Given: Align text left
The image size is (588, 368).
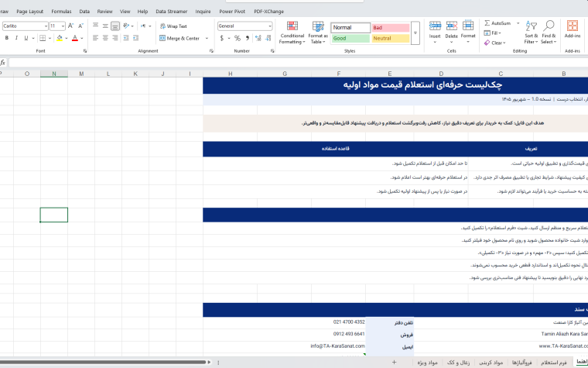Looking at the screenshot, I should click(x=96, y=38).
